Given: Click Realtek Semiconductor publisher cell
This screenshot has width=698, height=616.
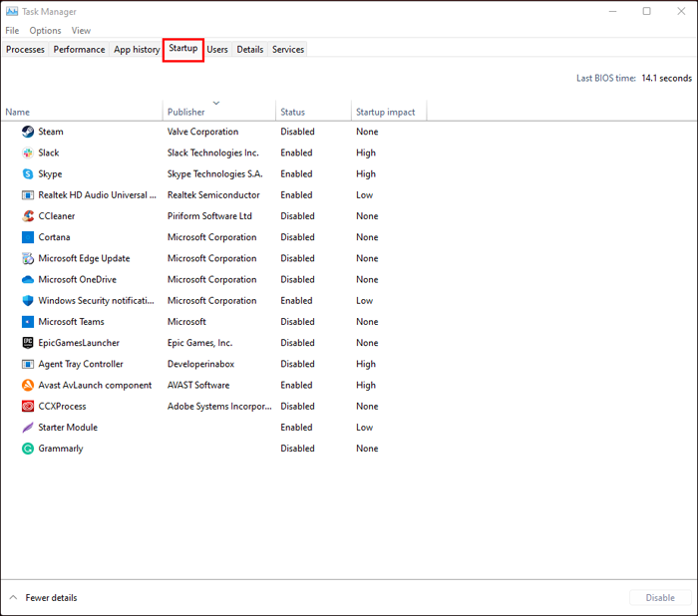Looking at the screenshot, I should tap(213, 195).
